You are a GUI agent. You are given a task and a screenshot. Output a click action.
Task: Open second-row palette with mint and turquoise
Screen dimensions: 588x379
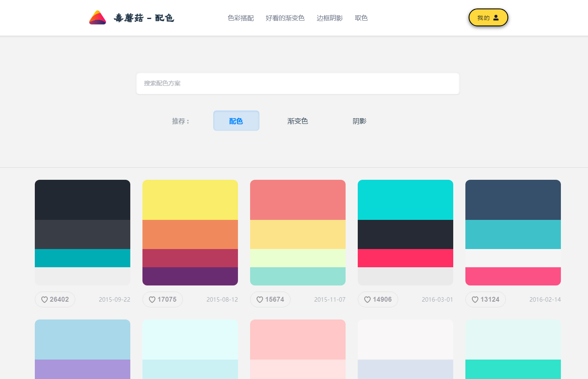513,349
